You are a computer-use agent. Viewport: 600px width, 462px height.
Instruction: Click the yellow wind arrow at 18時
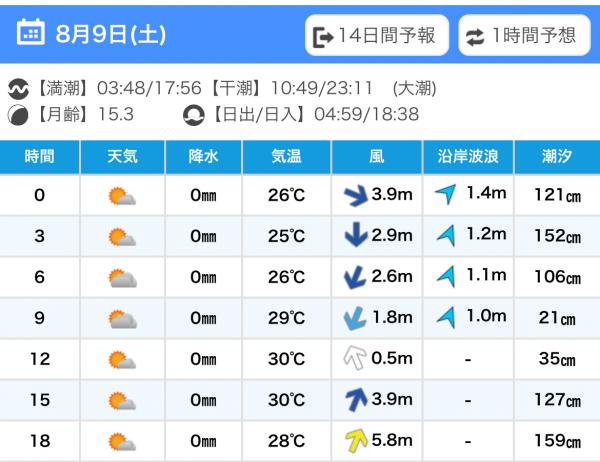356,440
